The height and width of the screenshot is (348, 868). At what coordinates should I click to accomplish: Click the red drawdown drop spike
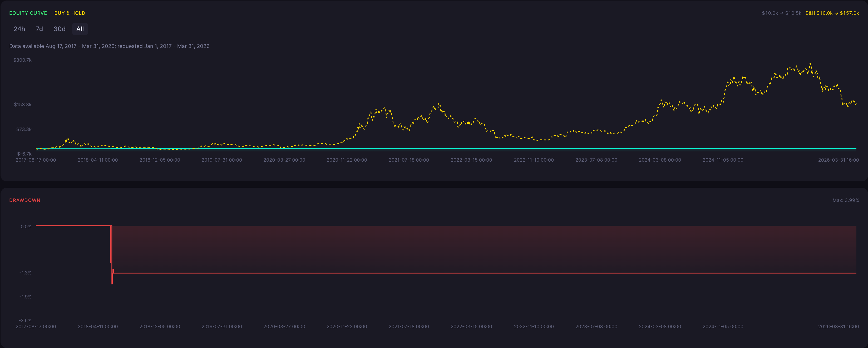pos(112,255)
